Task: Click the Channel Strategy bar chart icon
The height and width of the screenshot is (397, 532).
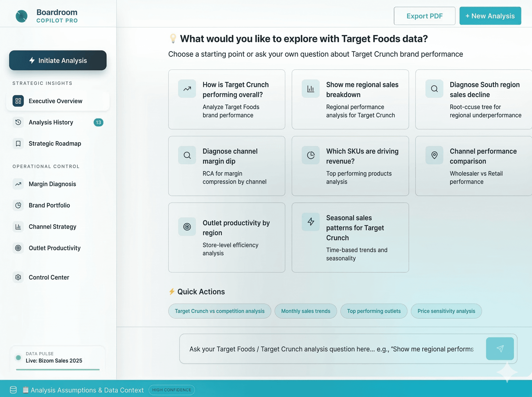Action: click(x=18, y=227)
